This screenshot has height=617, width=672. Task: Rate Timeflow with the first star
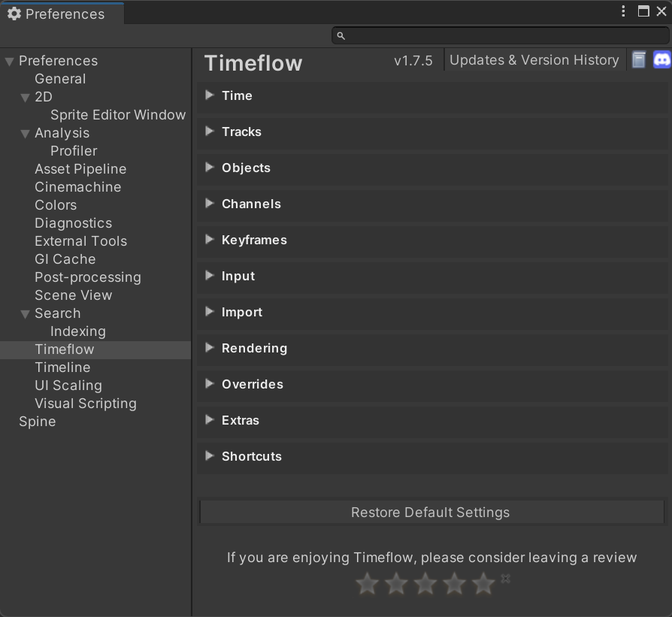368,583
